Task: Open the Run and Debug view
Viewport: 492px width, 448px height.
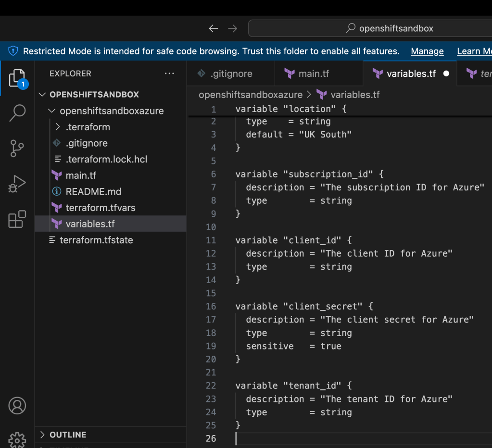Action: coord(17,184)
